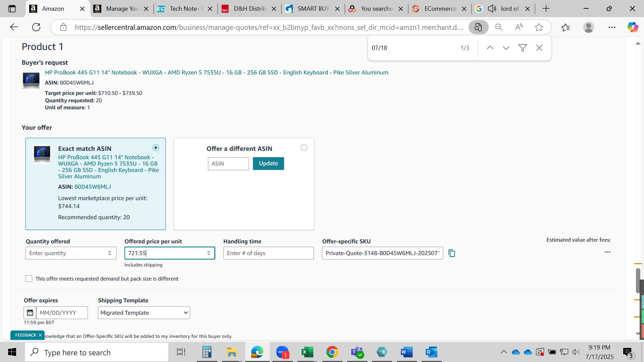Open the Copilot icon
Image resolution: width=644 pixels, height=362 pixels.
pyautogui.click(x=633, y=27)
